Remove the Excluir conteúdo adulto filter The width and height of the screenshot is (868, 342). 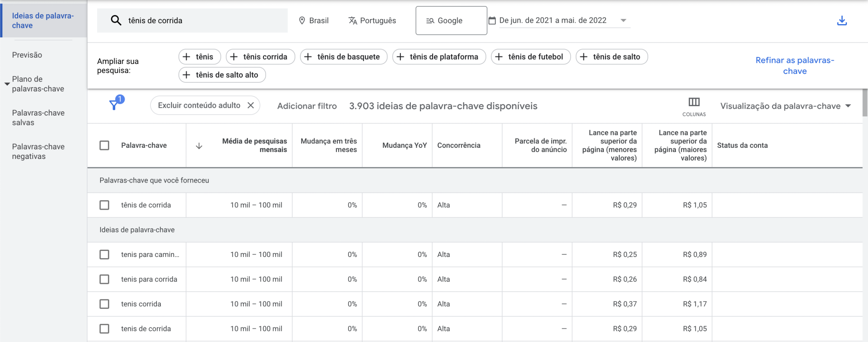click(251, 105)
